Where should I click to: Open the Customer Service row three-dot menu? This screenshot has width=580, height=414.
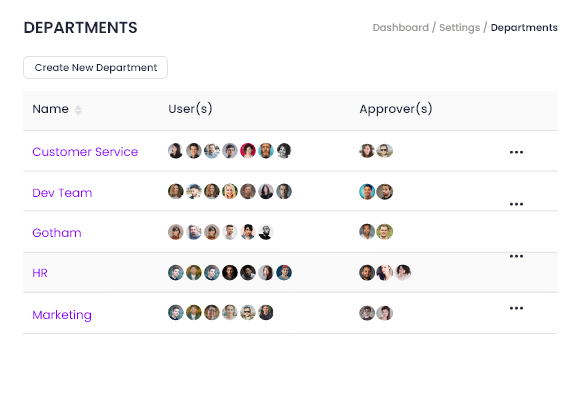coord(516,152)
